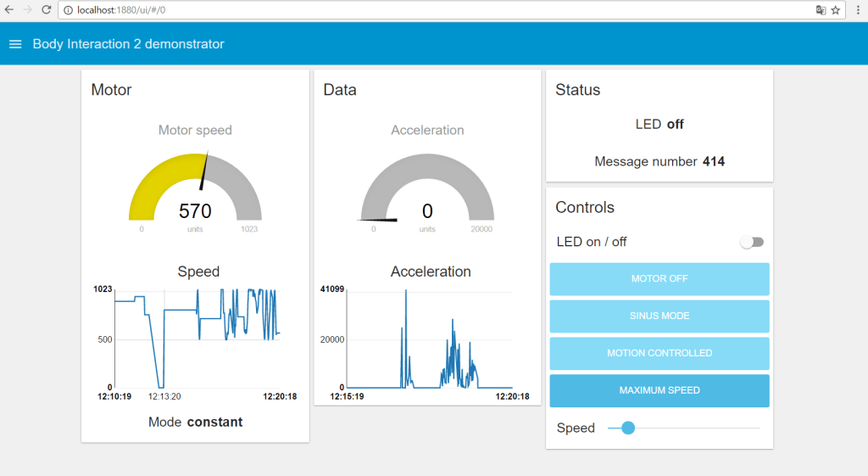Click the translate page icon
The width and height of the screenshot is (868, 476).
pos(820,10)
